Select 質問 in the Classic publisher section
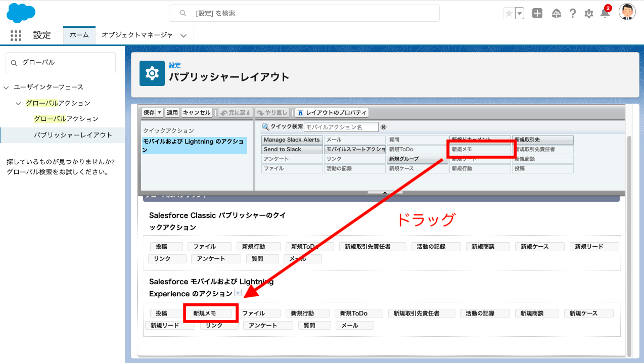The height and width of the screenshot is (363, 644). click(x=262, y=259)
